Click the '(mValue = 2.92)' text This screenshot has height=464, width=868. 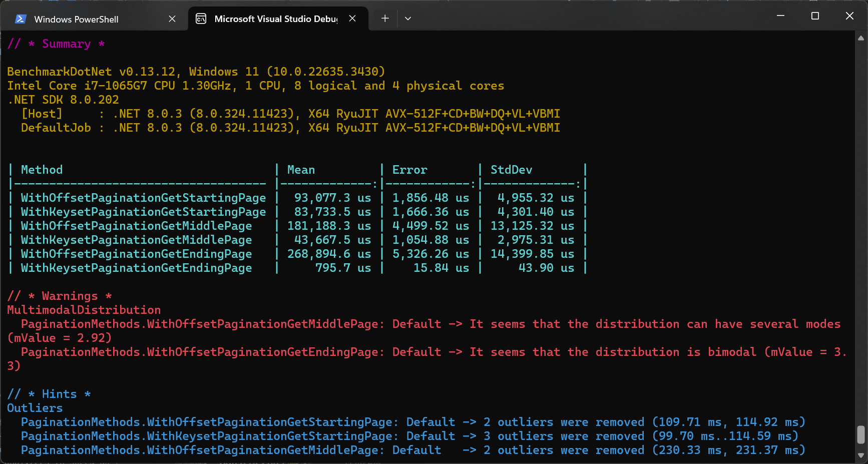60,338
